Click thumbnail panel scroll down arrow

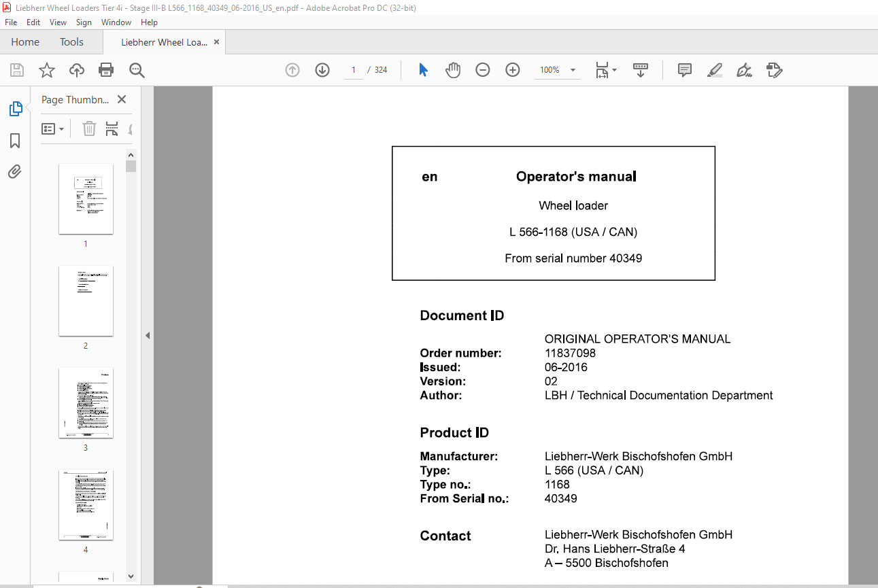coord(131,576)
